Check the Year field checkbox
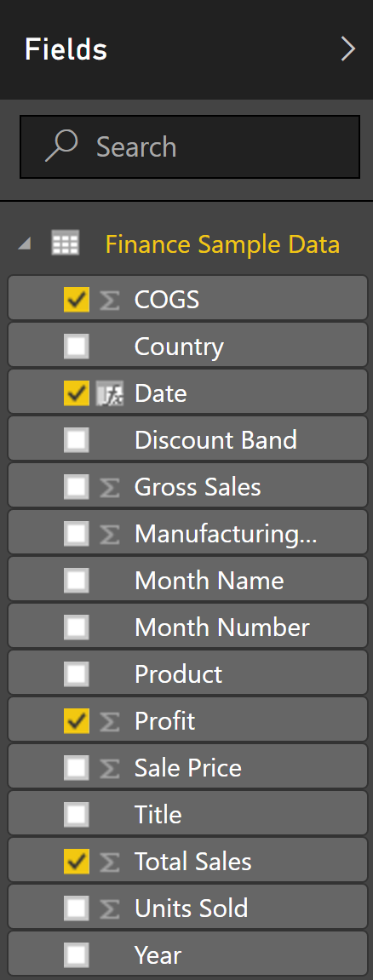373x980 pixels. point(77,955)
